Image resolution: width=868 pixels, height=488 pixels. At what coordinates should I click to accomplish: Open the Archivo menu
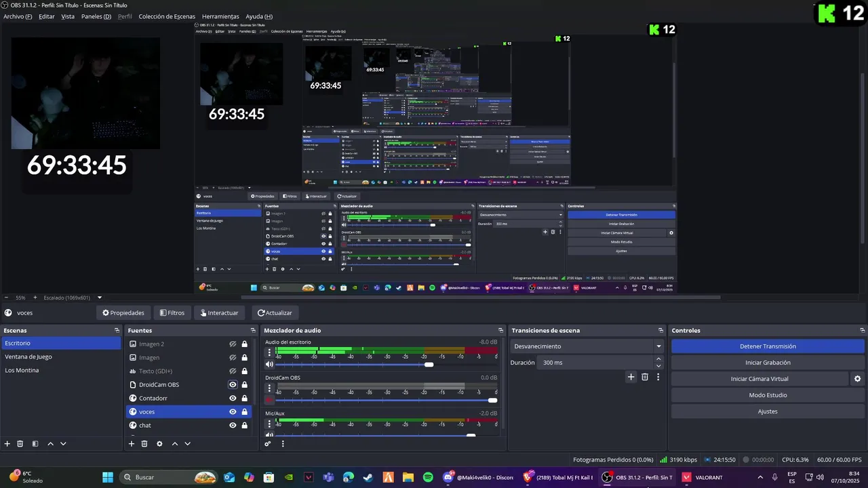[x=18, y=16]
